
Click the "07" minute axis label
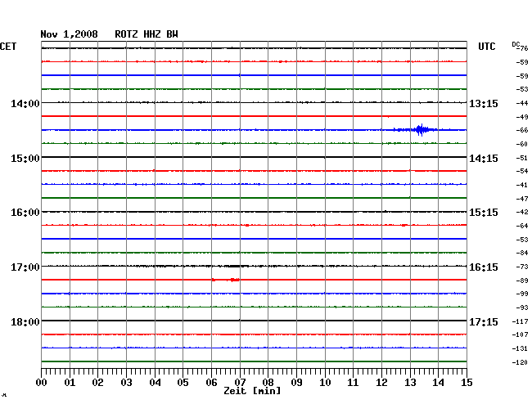(240, 383)
